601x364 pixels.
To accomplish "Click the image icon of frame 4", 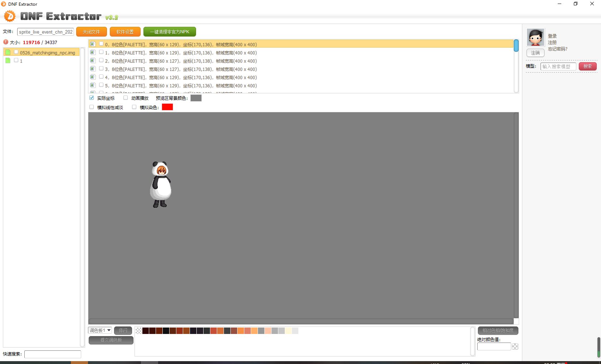I will (x=93, y=77).
